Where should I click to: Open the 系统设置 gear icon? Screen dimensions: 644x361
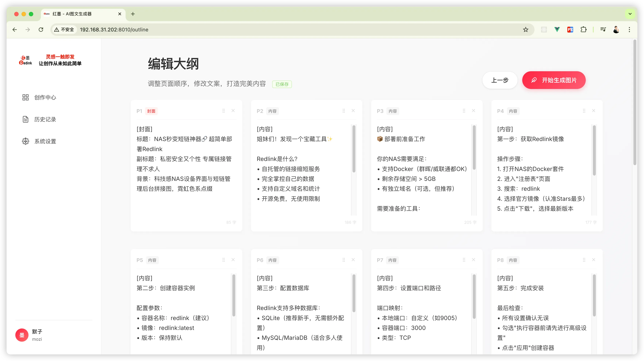click(26, 141)
